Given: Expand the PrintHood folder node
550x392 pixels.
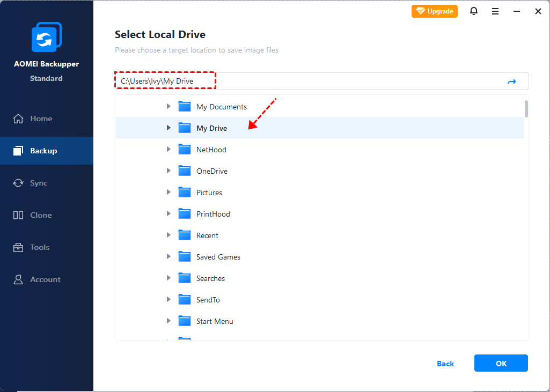Looking at the screenshot, I should pyautogui.click(x=168, y=213).
